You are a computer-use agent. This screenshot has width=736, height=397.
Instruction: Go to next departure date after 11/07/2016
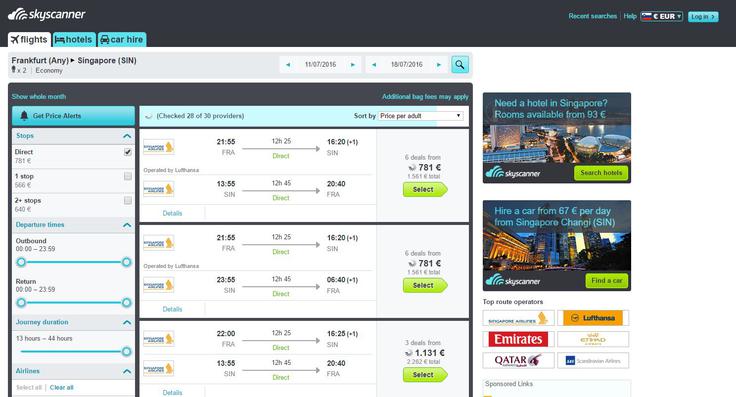click(x=353, y=65)
